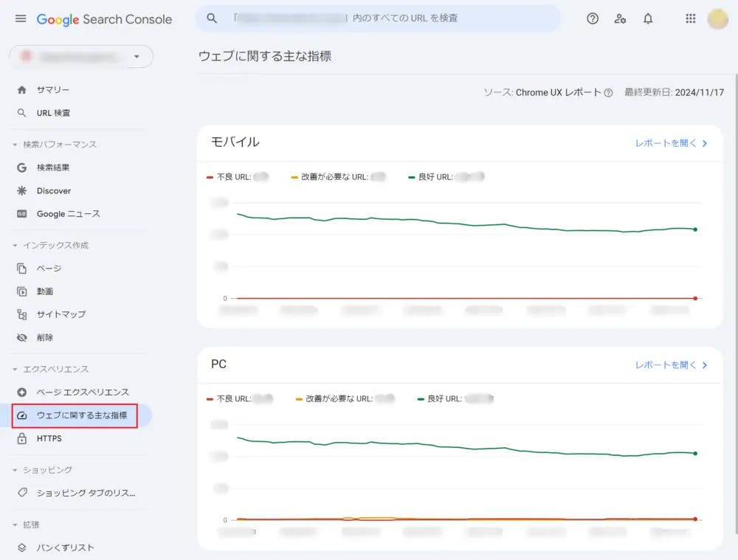Open the property selector dropdown

point(81,57)
